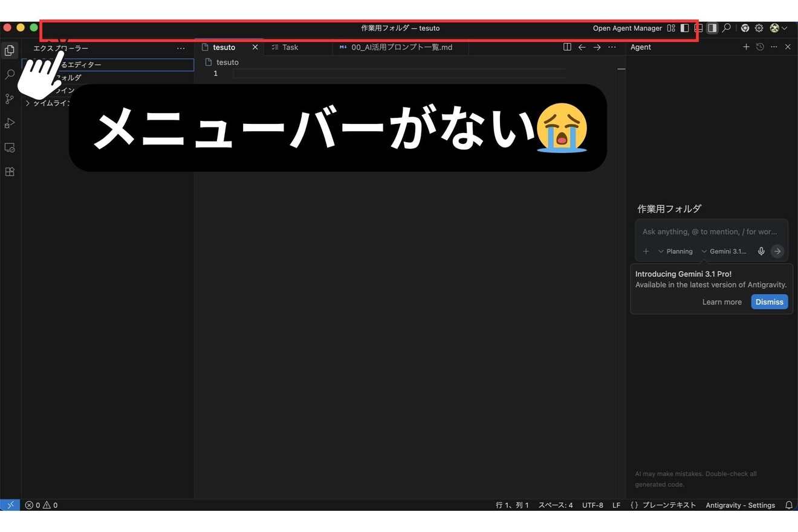This screenshot has height=532, width=798.
Task: Navigate forward with the right arrow
Action: coord(597,47)
